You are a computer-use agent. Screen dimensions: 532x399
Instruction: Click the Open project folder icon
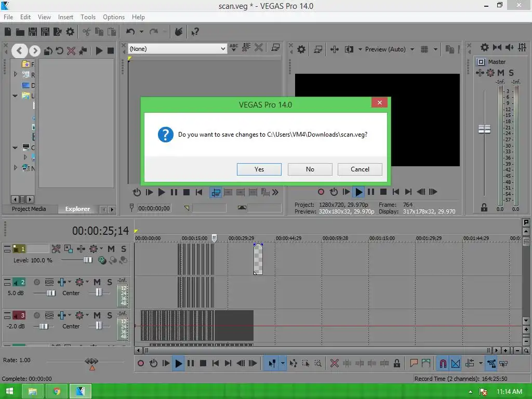tap(20, 32)
